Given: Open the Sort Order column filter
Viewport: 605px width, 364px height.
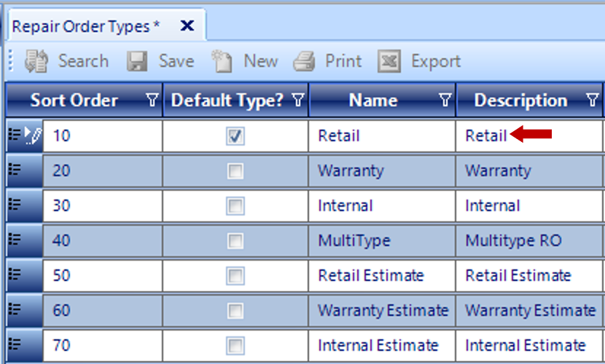Looking at the screenshot, I should click(152, 100).
